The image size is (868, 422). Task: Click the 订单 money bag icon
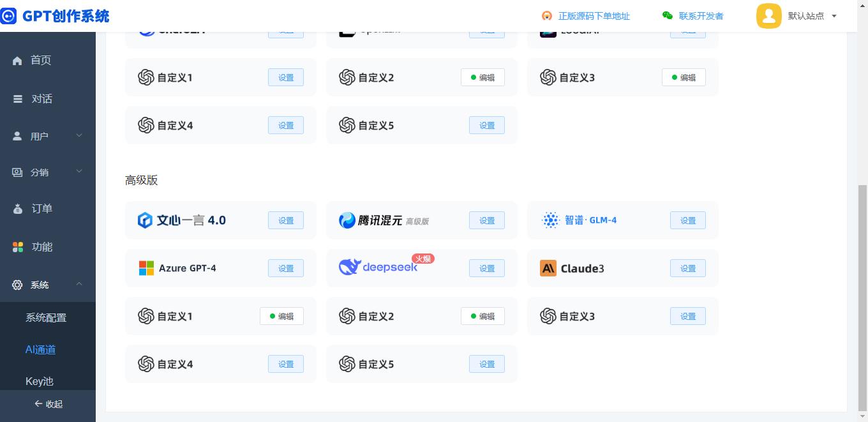(18, 209)
